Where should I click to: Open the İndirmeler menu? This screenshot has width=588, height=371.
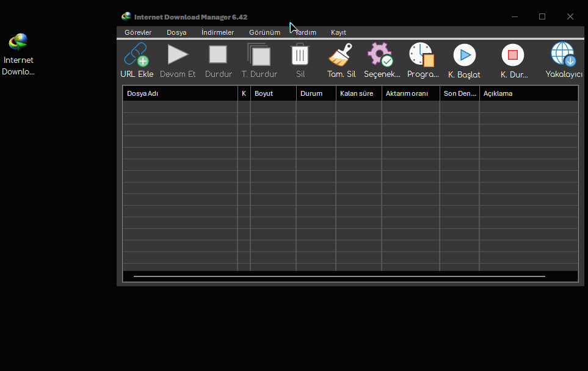tap(217, 32)
